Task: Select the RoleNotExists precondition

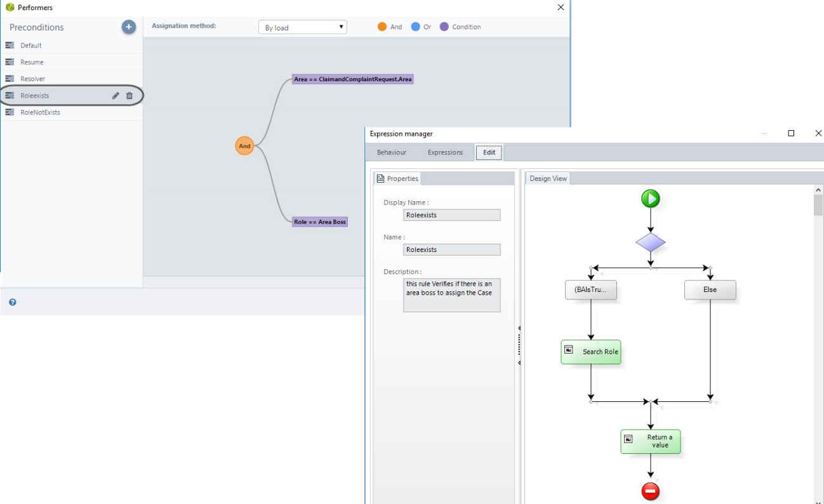Action: click(71, 112)
